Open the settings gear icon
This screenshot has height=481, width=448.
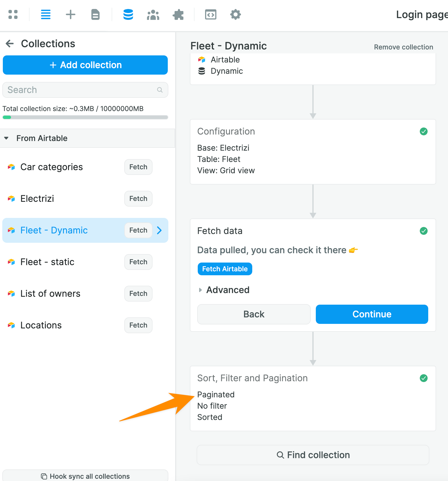[x=236, y=14]
